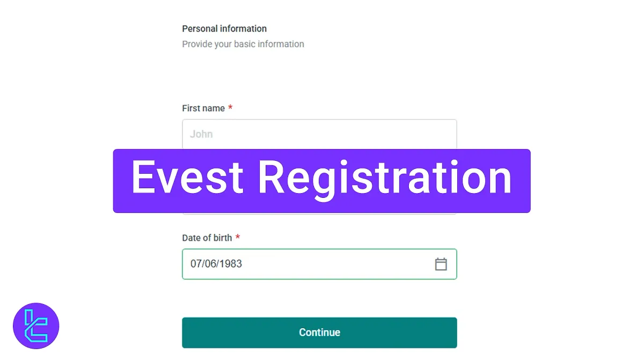The height and width of the screenshot is (362, 644).
Task: Click Continue to submit the form
Action: pos(319,333)
